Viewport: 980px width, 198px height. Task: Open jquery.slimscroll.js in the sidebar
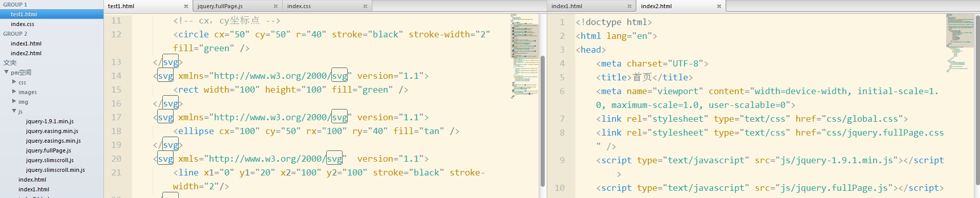[x=50, y=160]
